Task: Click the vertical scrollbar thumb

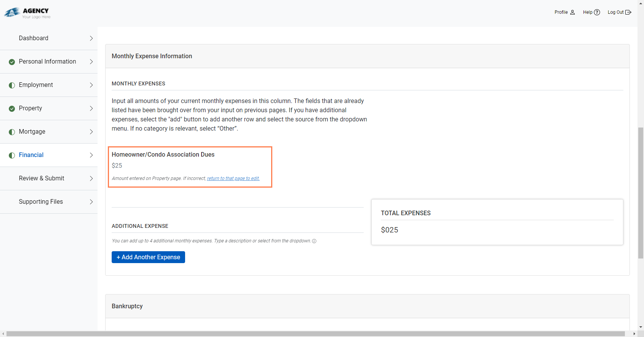Action: point(641,193)
